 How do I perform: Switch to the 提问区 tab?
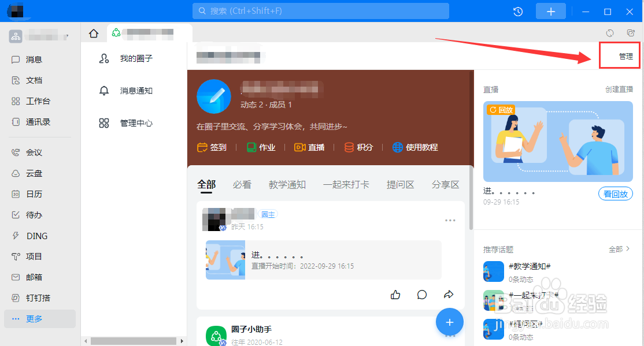coord(400,184)
